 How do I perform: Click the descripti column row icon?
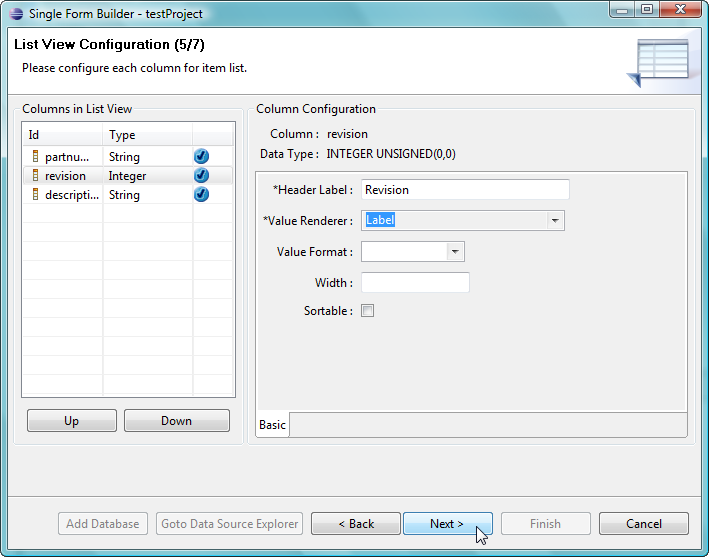[x=35, y=195]
